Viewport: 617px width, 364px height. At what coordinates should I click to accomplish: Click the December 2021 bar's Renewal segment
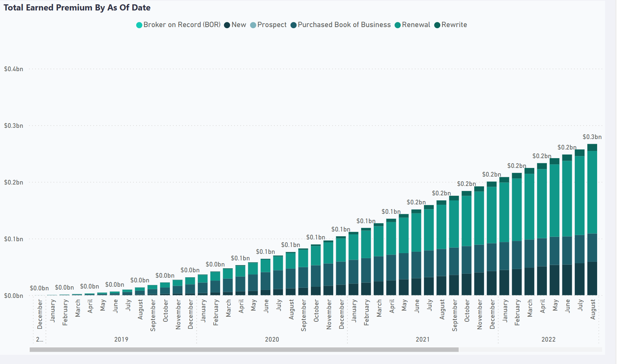tap(492, 215)
